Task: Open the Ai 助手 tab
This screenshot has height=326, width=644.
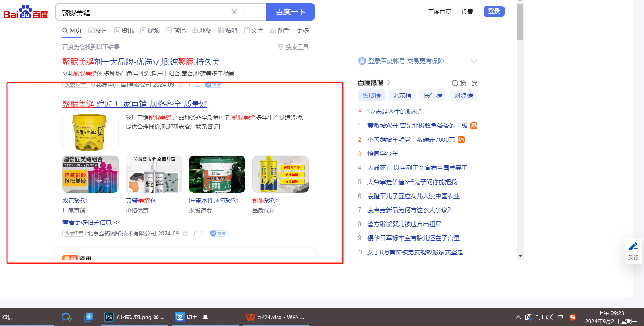Action: coord(280,30)
